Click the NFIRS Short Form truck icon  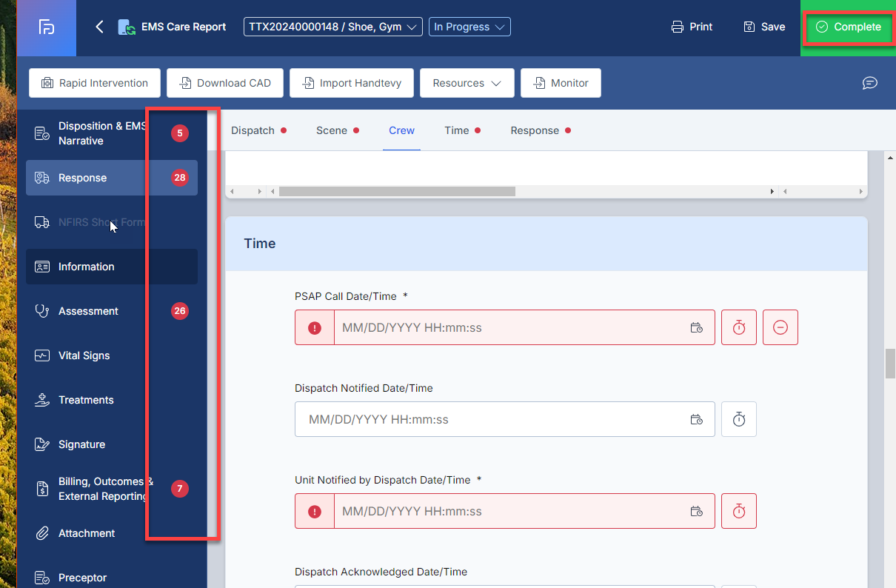coord(42,222)
